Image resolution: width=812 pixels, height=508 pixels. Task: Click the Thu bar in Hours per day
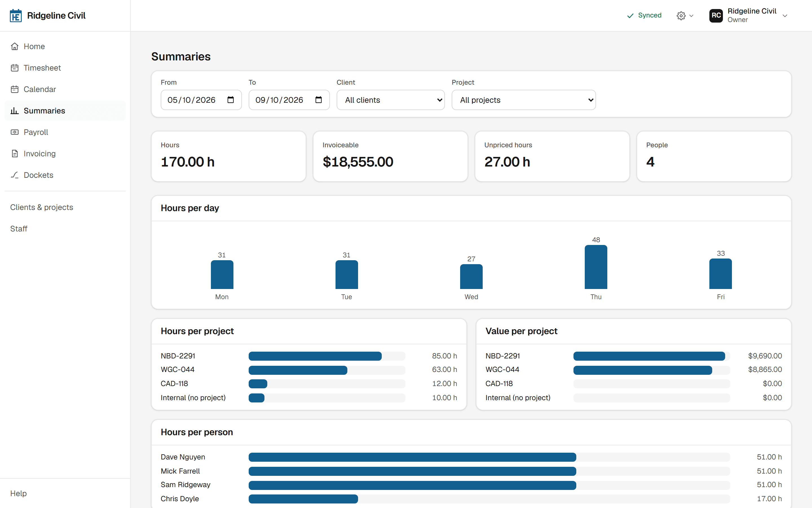[596, 267]
